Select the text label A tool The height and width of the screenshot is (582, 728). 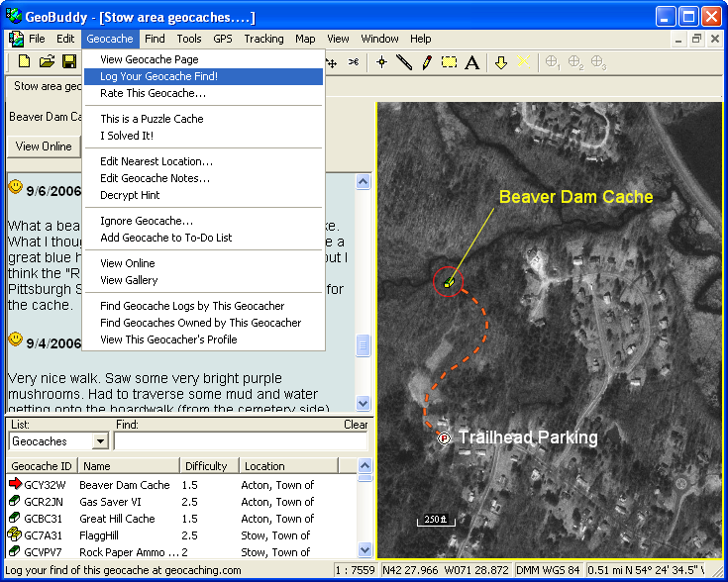472,62
